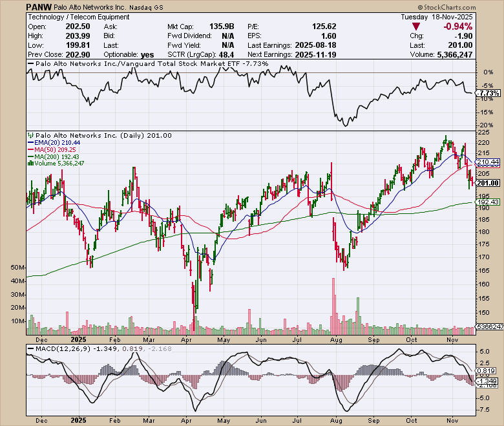The image size is (504, 426).
Task: Click the Mkt Cap value 135.9B
Action: coord(222,27)
